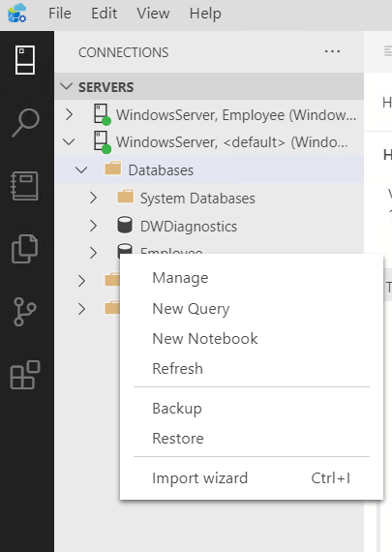This screenshot has height=552, width=392.
Task: Click the server icon beside WindowsServer, <default>
Action: point(102,142)
